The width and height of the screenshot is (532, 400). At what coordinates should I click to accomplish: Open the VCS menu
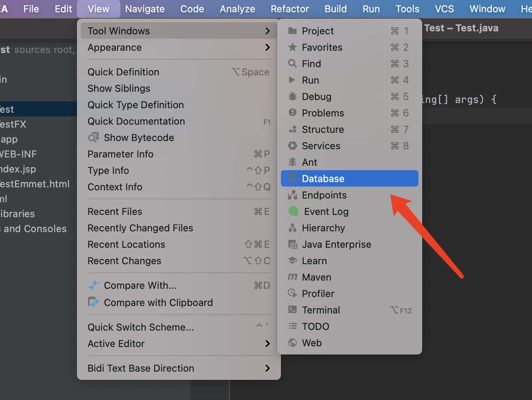coord(444,9)
